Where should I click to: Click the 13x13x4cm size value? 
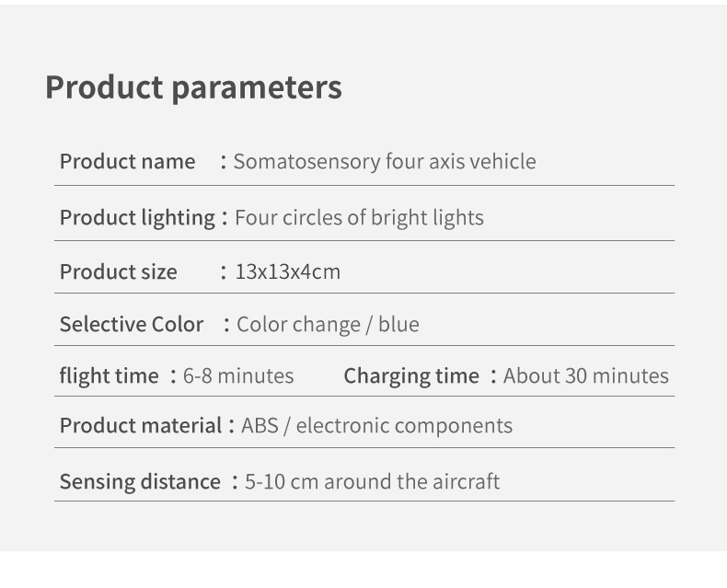tap(288, 271)
